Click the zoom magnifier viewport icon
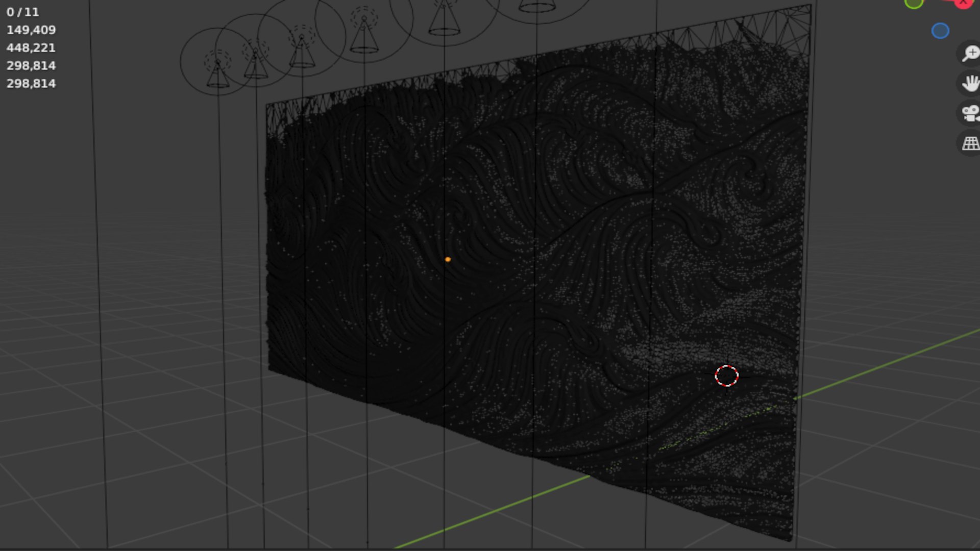 [970, 53]
